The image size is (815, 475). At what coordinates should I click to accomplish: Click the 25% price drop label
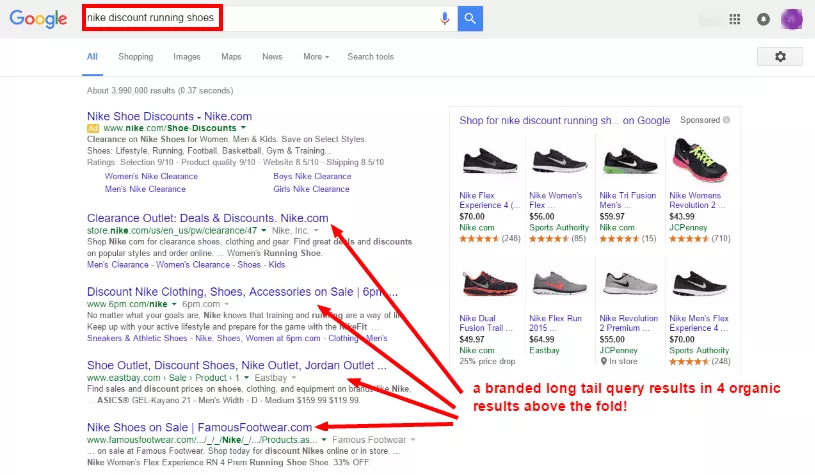(x=487, y=361)
